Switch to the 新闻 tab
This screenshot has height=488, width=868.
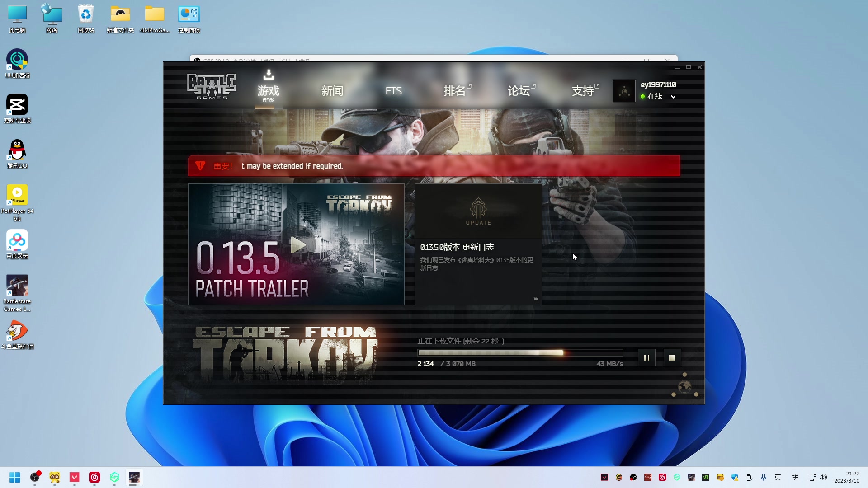coord(332,91)
